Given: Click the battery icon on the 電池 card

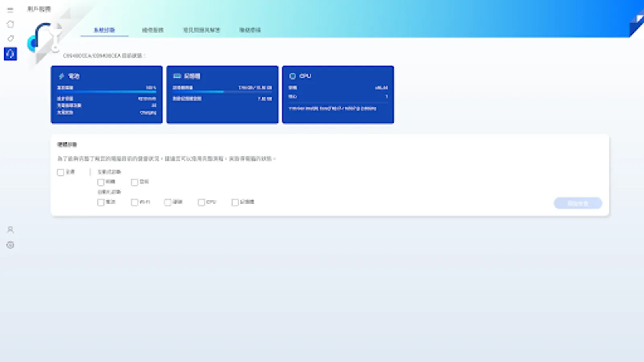Looking at the screenshot, I should [x=61, y=76].
